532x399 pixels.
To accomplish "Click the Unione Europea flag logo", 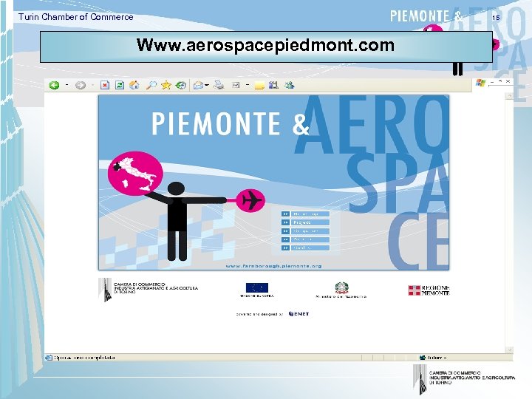I will [x=257, y=290].
